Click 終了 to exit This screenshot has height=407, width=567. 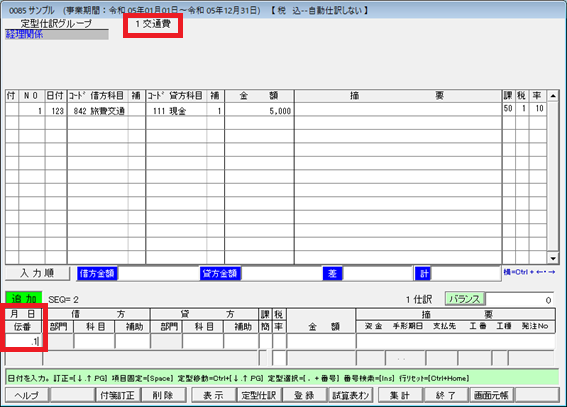pyautogui.click(x=446, y=395)
